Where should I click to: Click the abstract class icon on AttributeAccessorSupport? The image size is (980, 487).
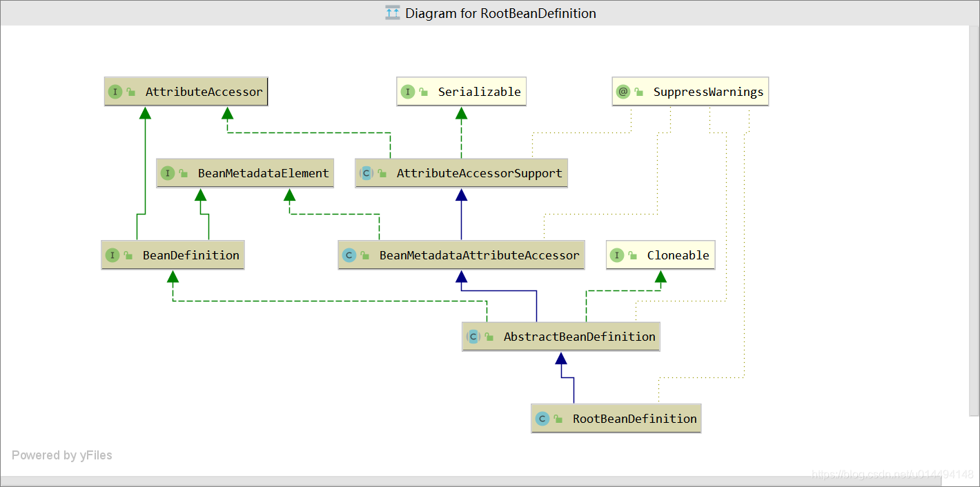click(366, 173)
